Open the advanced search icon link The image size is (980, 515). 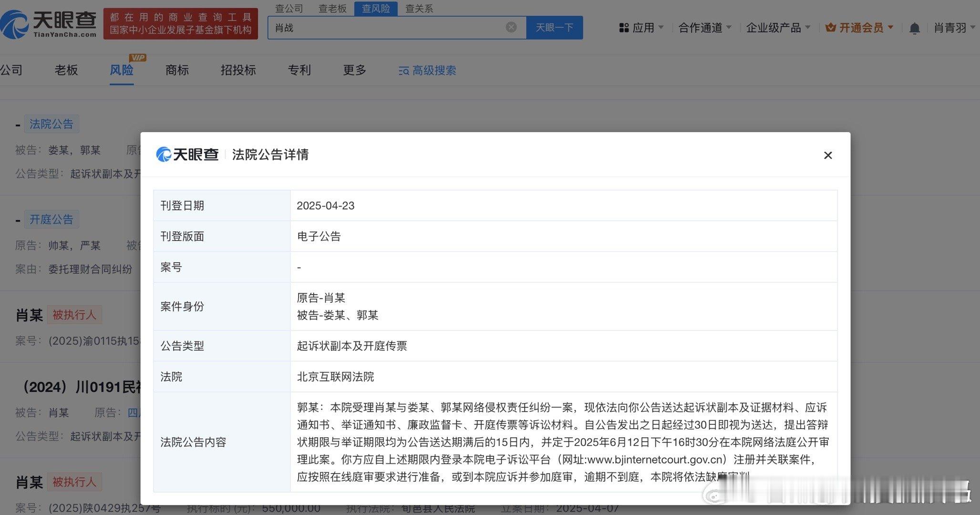(403, 71)
